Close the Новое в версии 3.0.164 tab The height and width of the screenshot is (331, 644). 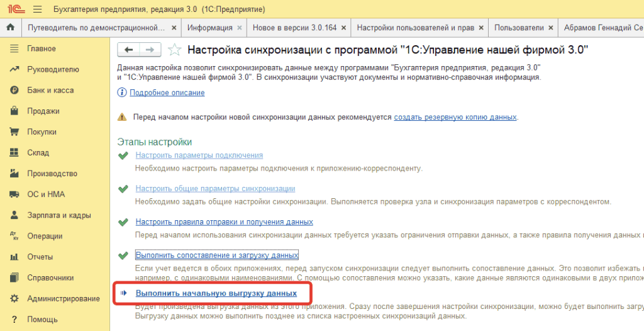point(343,28)
